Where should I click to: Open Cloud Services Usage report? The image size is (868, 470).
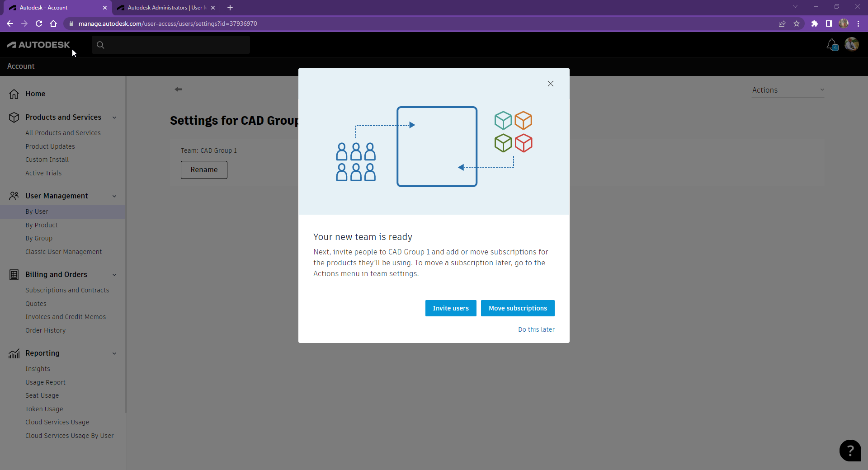57,422
